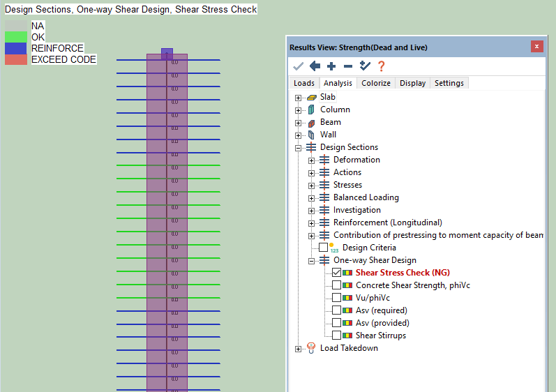Click the Slab icon in tree
Image resolution: width=556 pixels, height=392 pixels.
[x=311, y=97]
